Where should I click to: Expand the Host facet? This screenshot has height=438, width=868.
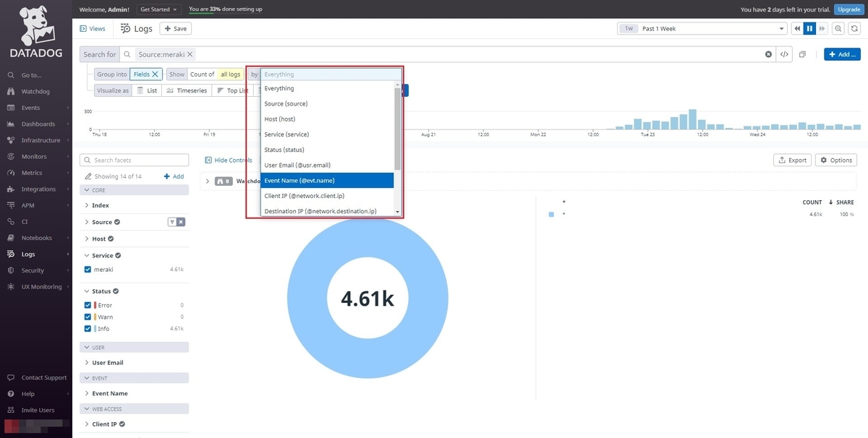(x=87, y=239)
